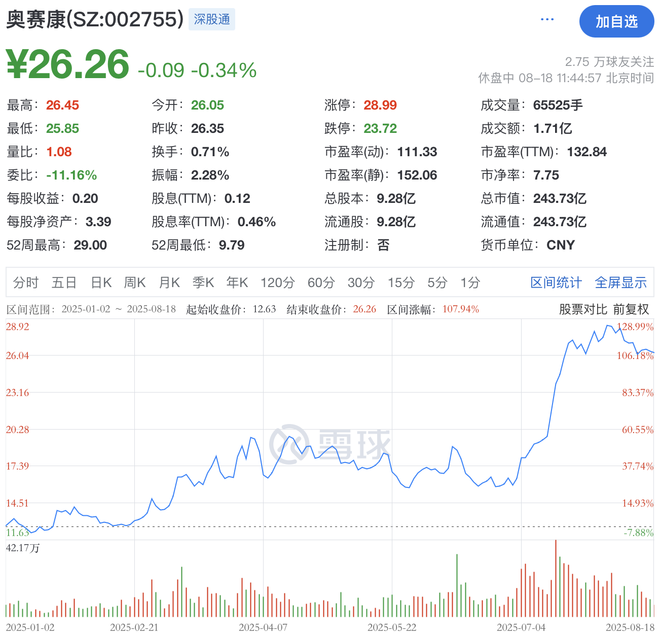Click the 股息率(TTM) value 0.46%

257,222
